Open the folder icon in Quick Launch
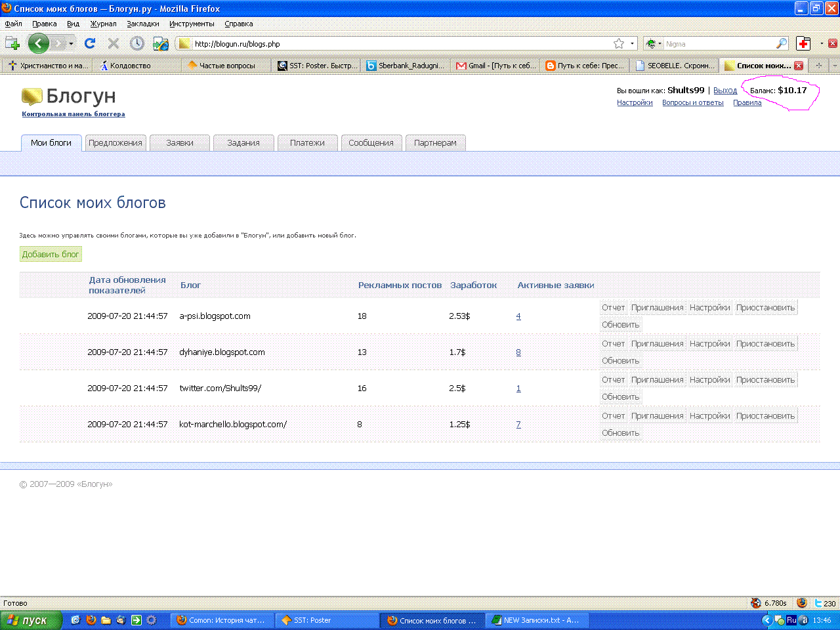This screenshot has height=630, width=840. tap(106, 620)
